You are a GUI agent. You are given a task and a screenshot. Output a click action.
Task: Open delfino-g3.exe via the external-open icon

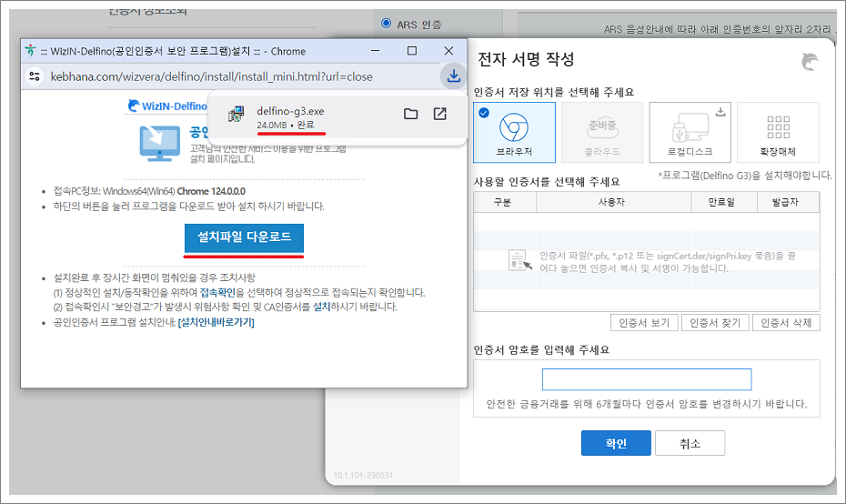[x=439, y=114]
